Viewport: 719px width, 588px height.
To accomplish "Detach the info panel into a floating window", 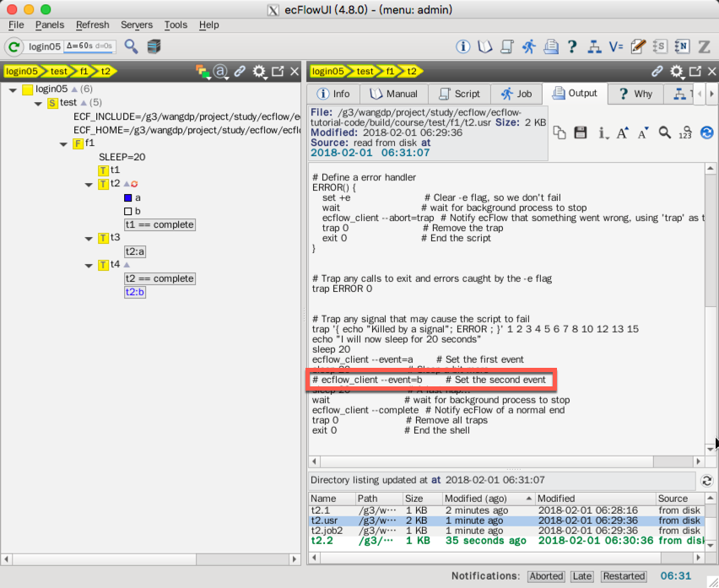I will tap(695, 71).
